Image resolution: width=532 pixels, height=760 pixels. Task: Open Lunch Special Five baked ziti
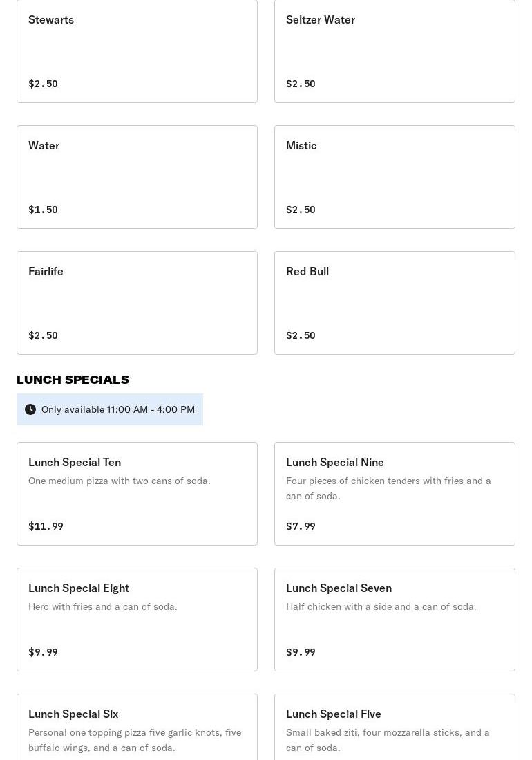(395, 727)
